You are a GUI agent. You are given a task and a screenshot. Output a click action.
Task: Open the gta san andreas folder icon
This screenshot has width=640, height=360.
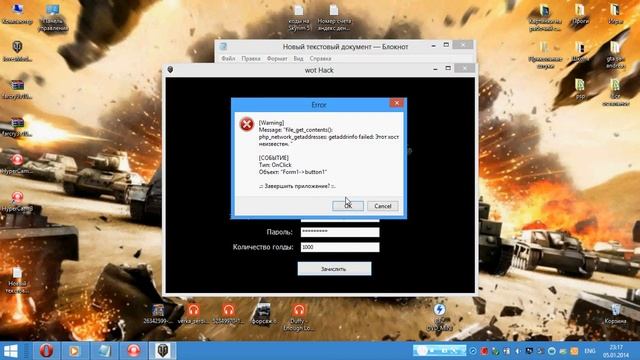(x=615, y=55)
